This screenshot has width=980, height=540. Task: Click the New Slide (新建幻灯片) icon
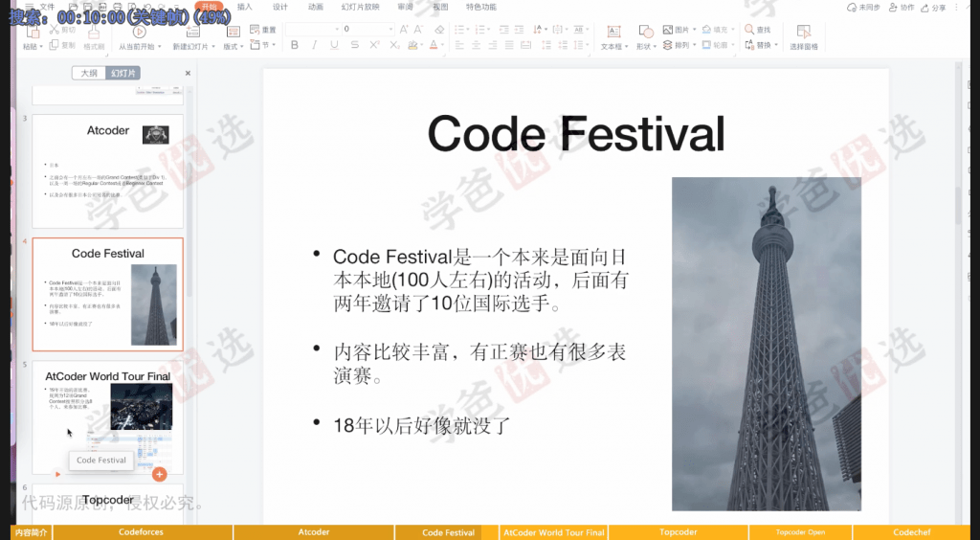192,32
